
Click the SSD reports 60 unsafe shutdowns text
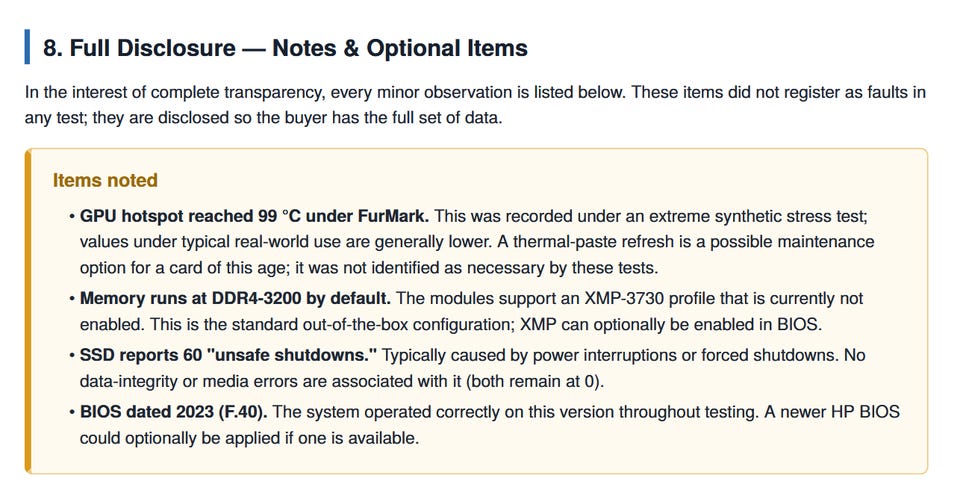[228, 355]
